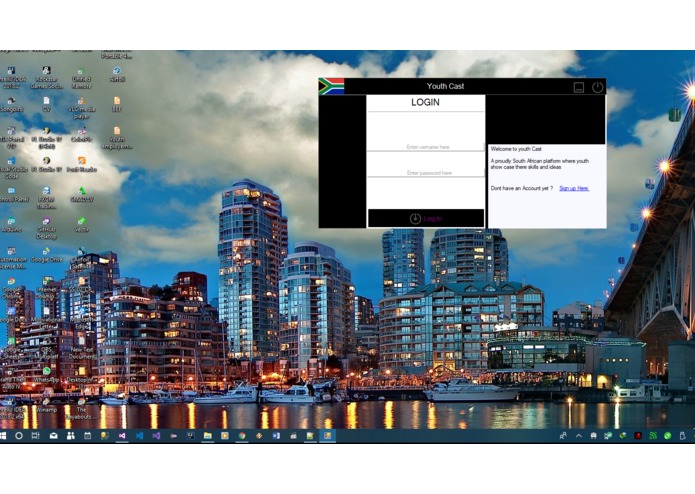Click the power icon in Youth Cast title bar

[597, 87]
